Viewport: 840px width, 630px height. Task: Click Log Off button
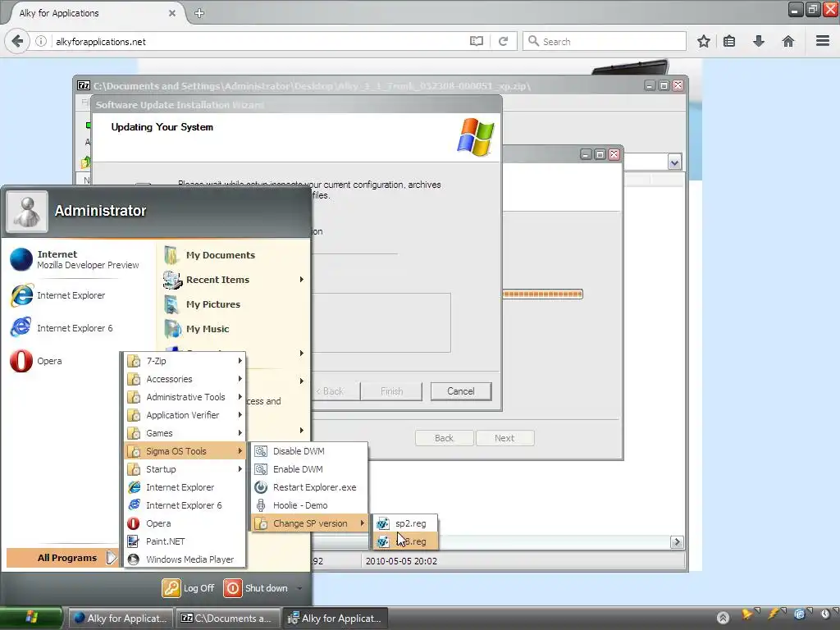pyautogui.click(x=189, y=588)
